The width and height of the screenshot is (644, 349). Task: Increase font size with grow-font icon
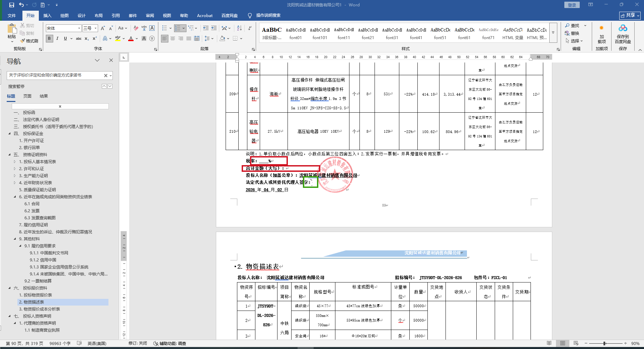(103, 28)
